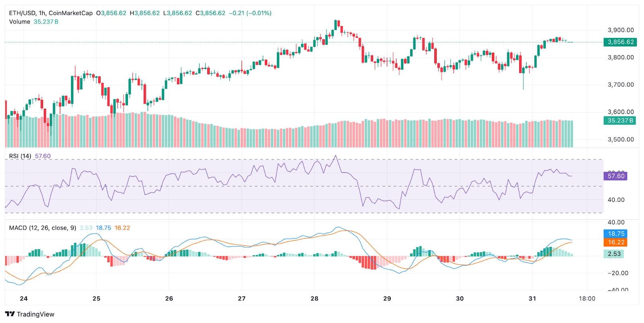The image size is (644, 323).
Task: Click date label 31 on the time axis
Action: 532,298
